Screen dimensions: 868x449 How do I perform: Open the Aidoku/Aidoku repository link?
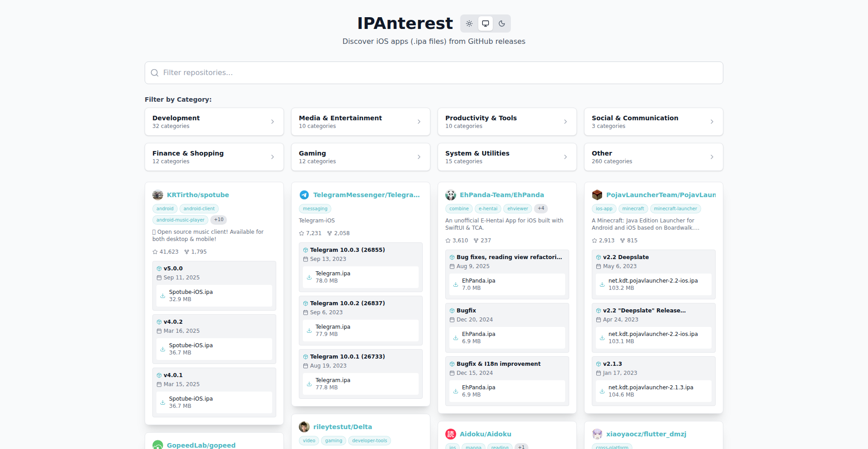click(x=486, y=434)
